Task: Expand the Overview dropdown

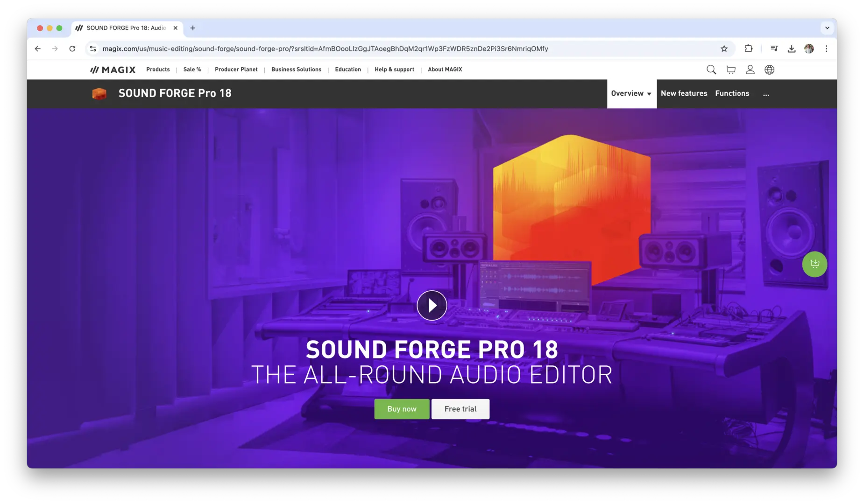Action: [x=631, y=93]
